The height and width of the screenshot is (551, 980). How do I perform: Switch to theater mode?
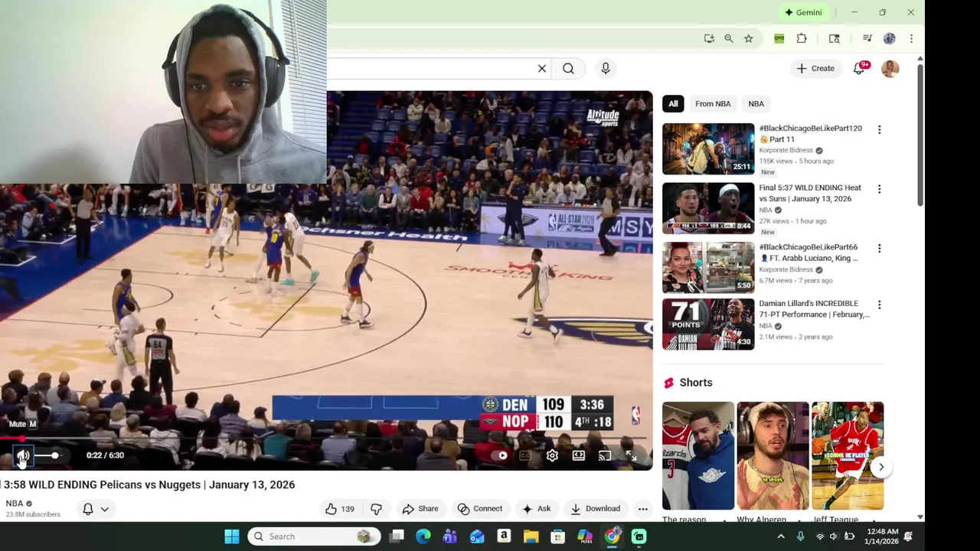579,455
